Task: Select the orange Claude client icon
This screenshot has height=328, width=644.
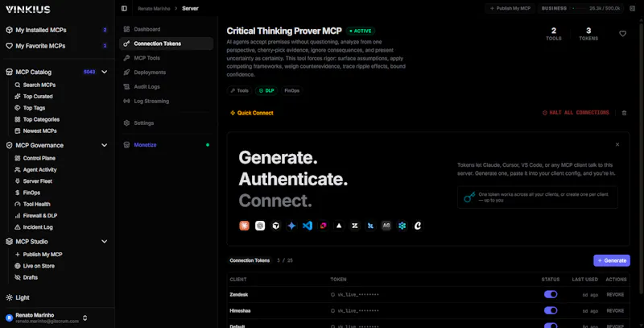Action: click(245, 226)
